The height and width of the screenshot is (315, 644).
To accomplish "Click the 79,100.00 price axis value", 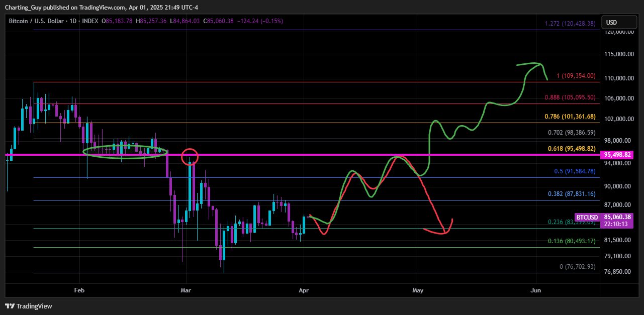I will tap(618, 256).
